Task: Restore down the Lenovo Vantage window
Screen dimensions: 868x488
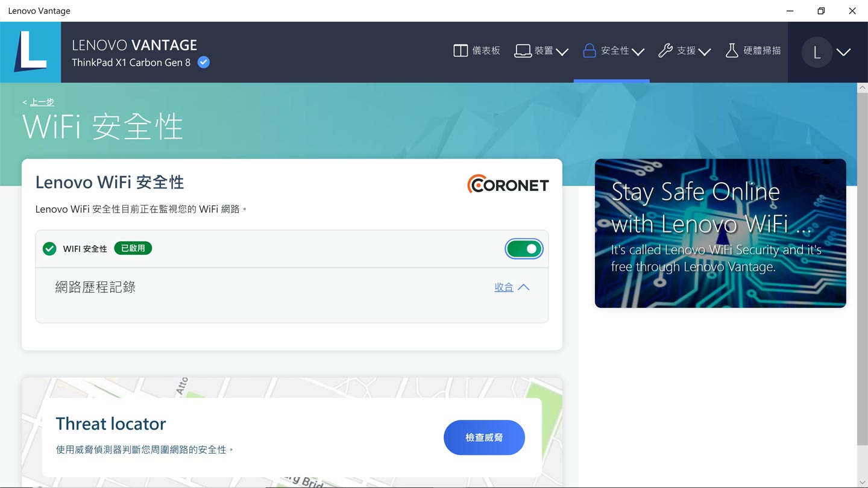Action: coord(821,11)
